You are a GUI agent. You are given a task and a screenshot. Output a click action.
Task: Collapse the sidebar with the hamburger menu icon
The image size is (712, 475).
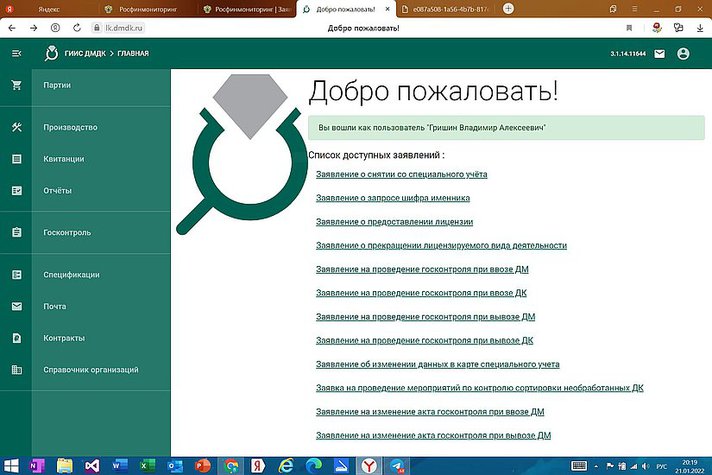pyautogui.click(x=16, y=53)
